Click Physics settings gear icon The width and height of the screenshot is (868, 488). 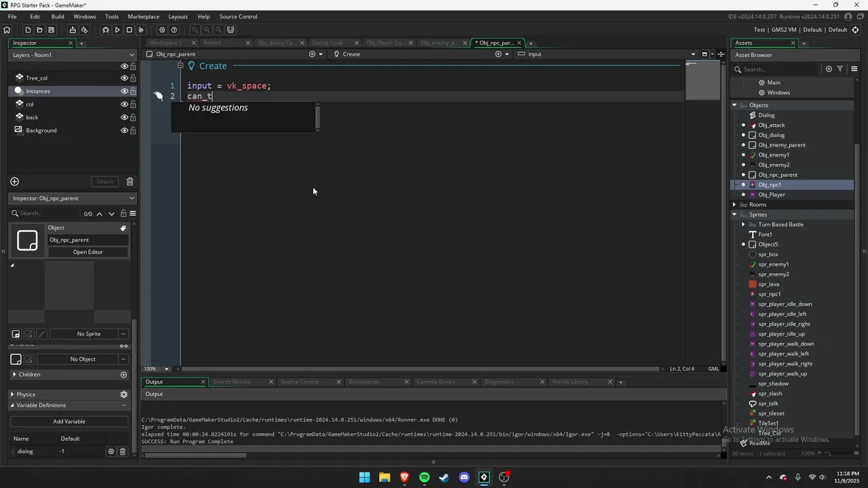click(123, 394)
